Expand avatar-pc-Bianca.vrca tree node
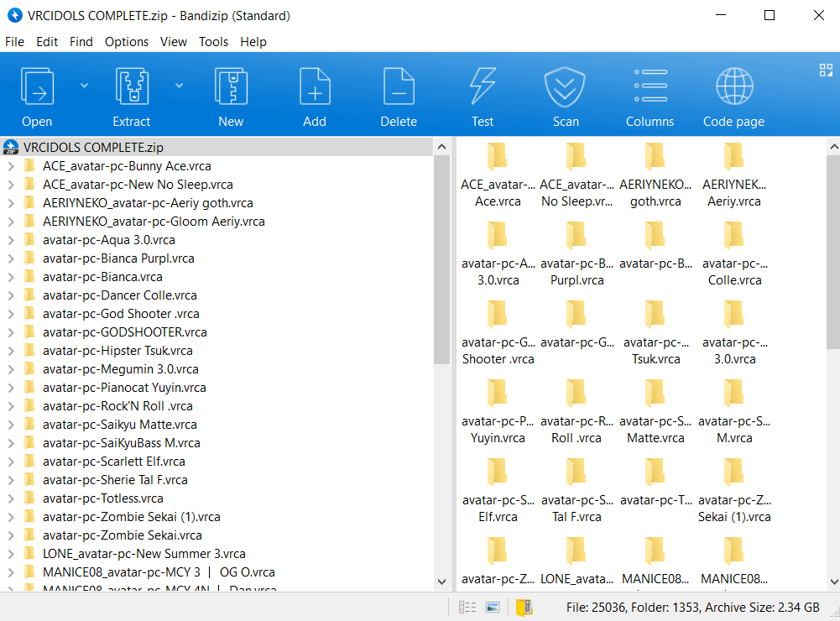This screenshot has width=840, height=621. (x=11, y=277)
